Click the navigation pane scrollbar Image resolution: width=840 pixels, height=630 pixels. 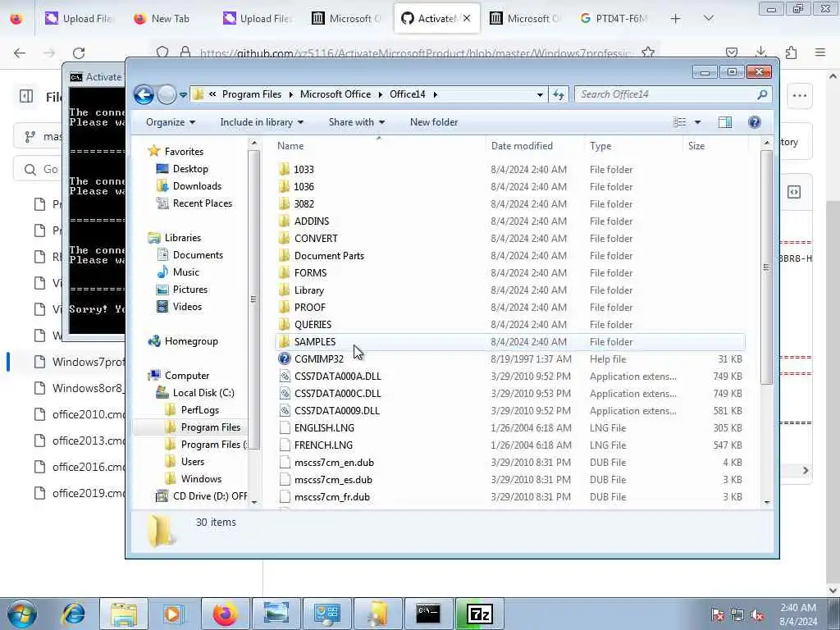(254, 300)
